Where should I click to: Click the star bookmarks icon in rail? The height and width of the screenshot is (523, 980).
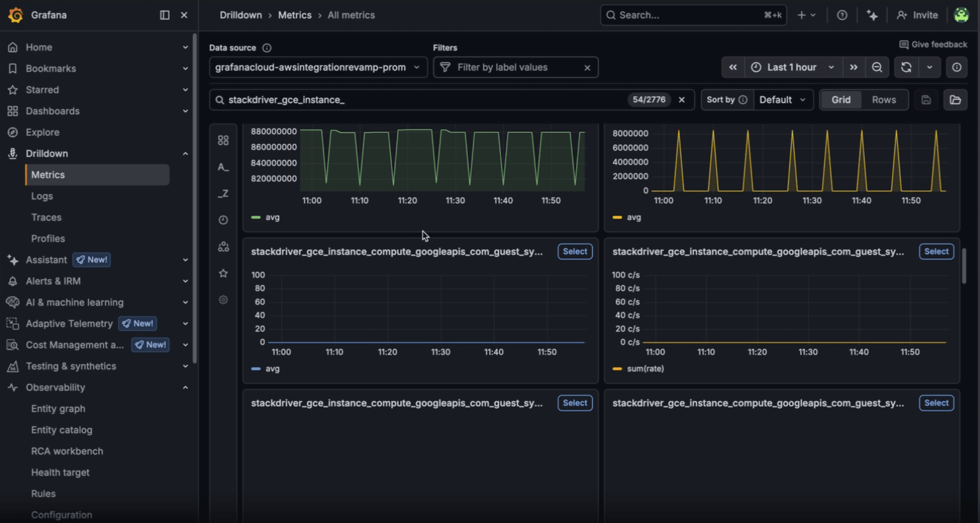pyautogui.click(x=223, y=273)
